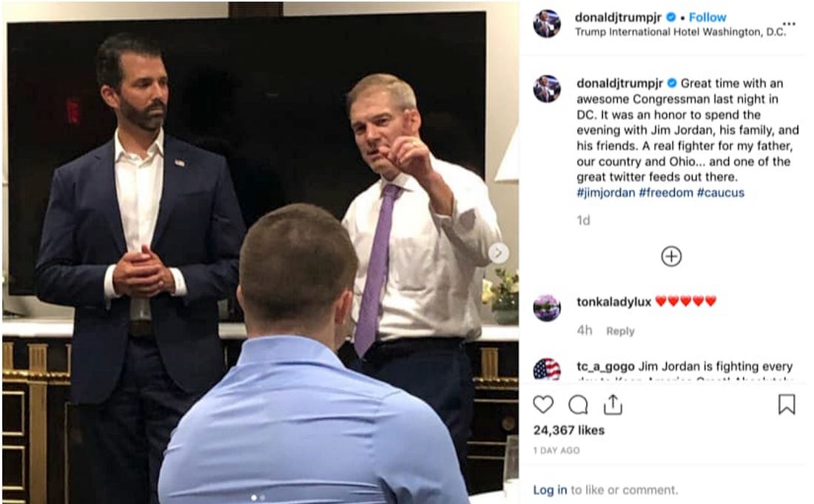Click the Log in link
Viewport: 814px width, 504px height.
550,489
